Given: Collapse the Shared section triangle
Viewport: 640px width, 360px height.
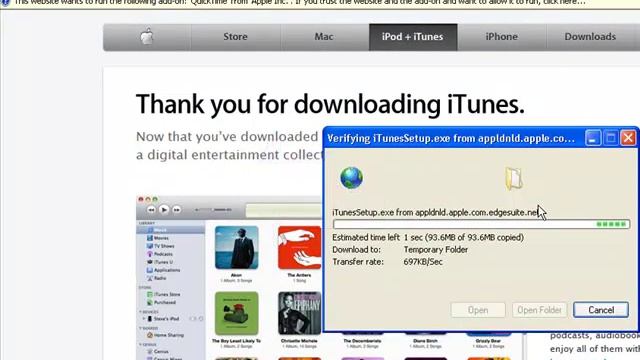Looking at the screenshot, I should click(x=140, y=328).
